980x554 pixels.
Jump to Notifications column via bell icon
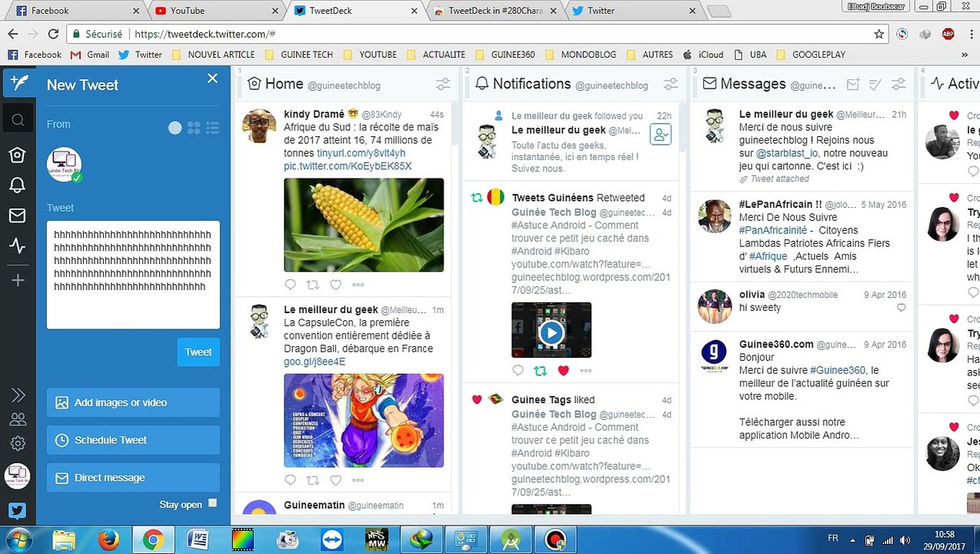click(x=17, y=185)
